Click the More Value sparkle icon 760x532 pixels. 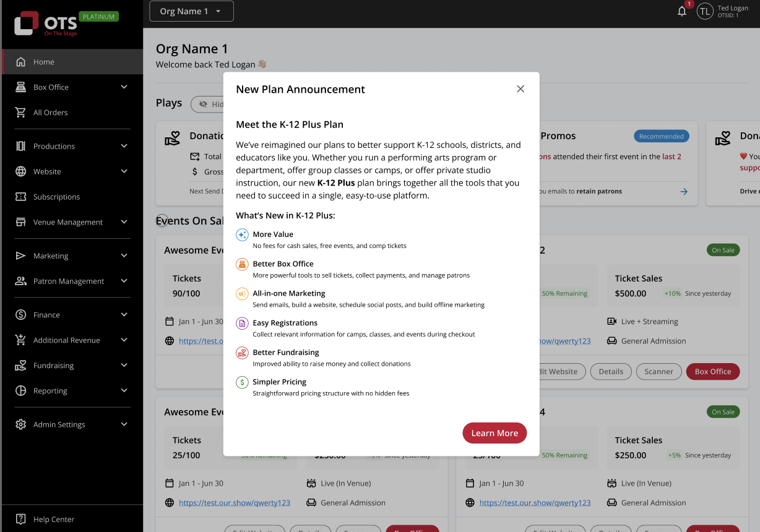point(242,235)
